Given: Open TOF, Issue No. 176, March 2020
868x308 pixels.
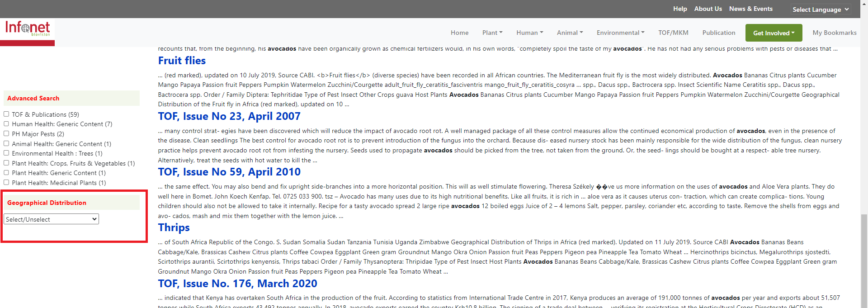Looking at the screenshot, I should 237,284.
